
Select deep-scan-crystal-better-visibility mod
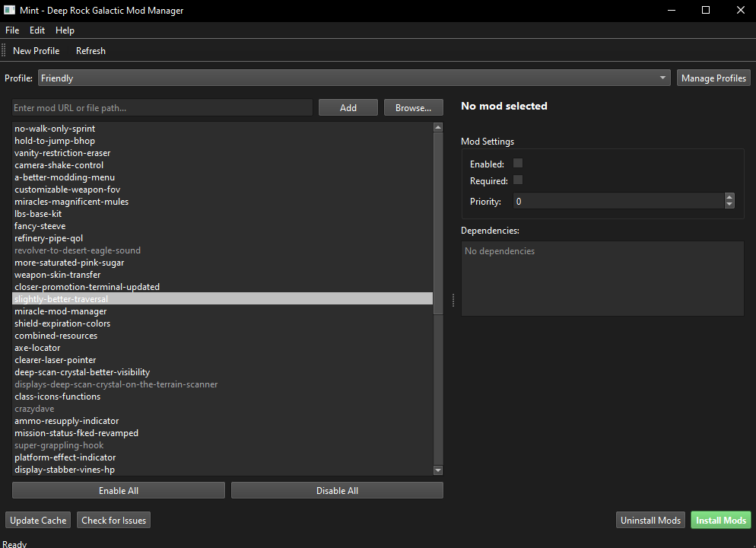pos(222,372)
